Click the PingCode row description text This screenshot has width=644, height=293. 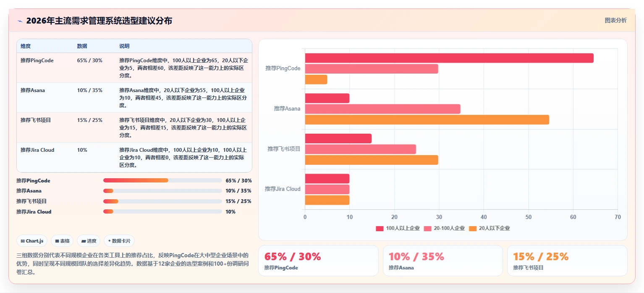(183, 68)
